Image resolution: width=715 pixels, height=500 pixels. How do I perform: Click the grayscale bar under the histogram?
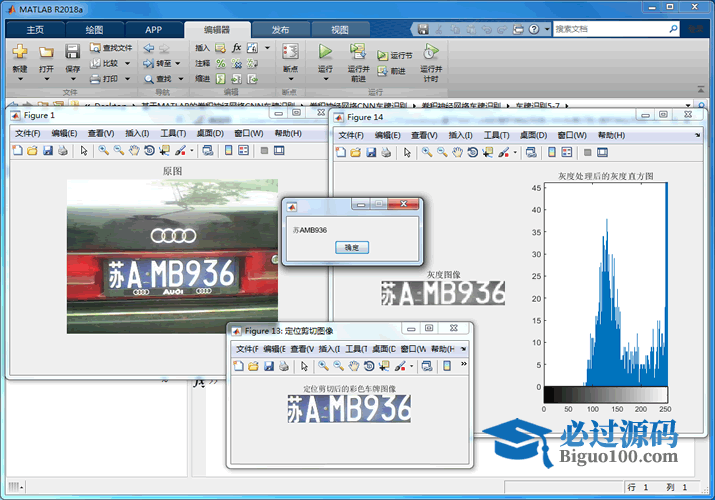coord(606,395)
